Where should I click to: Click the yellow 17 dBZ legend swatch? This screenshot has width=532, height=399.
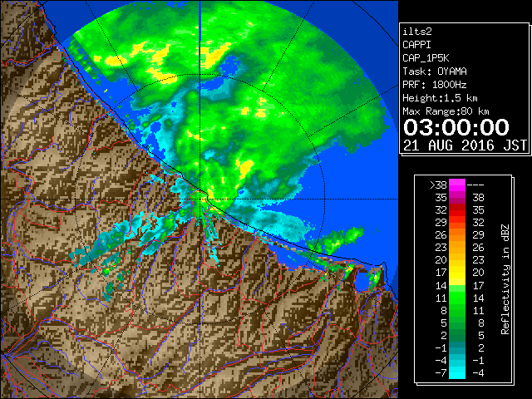coord(457,273)
